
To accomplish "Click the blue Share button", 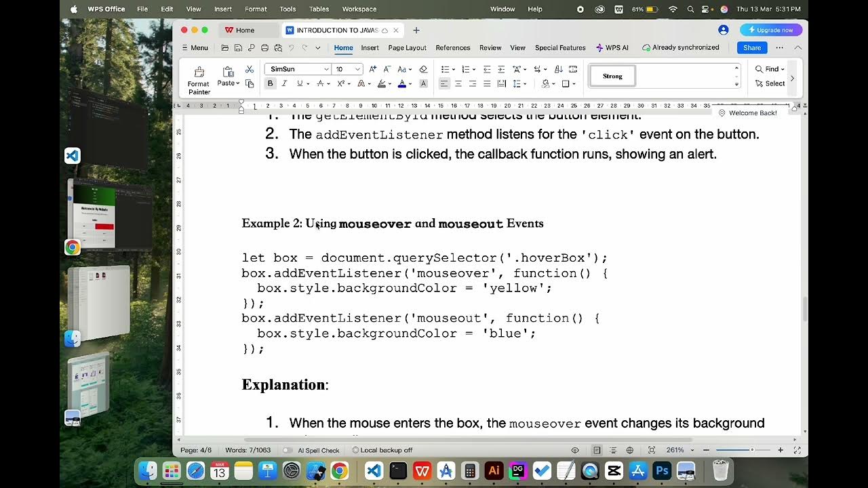I will (752, 47).
